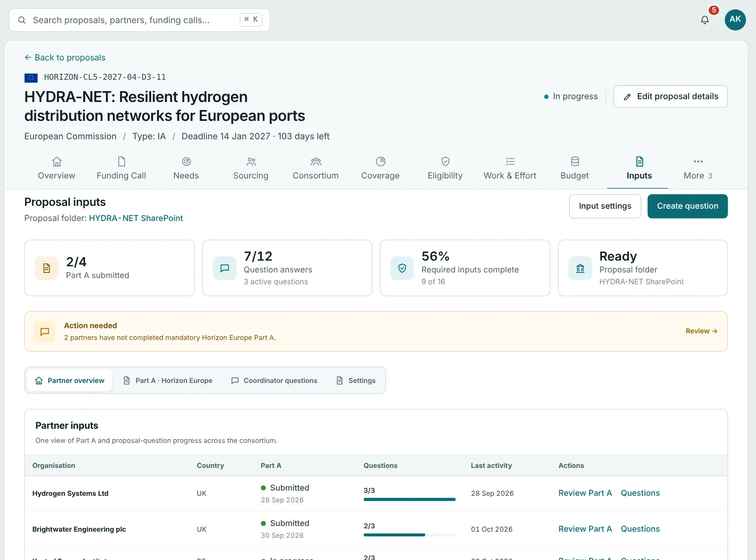Open the Settings sub-tab
756x560 pixels.
356,381
